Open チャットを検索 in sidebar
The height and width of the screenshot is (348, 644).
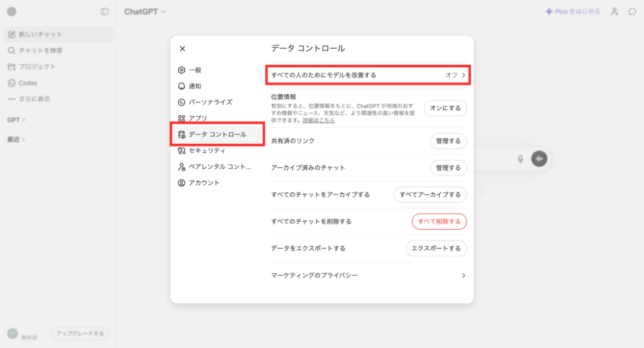(58, 50)
